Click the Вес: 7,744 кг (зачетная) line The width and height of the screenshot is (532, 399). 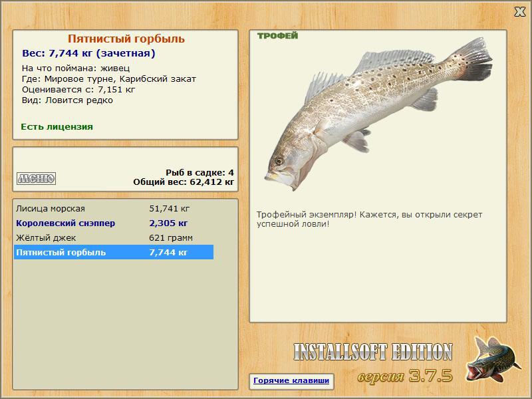(88, 53)
